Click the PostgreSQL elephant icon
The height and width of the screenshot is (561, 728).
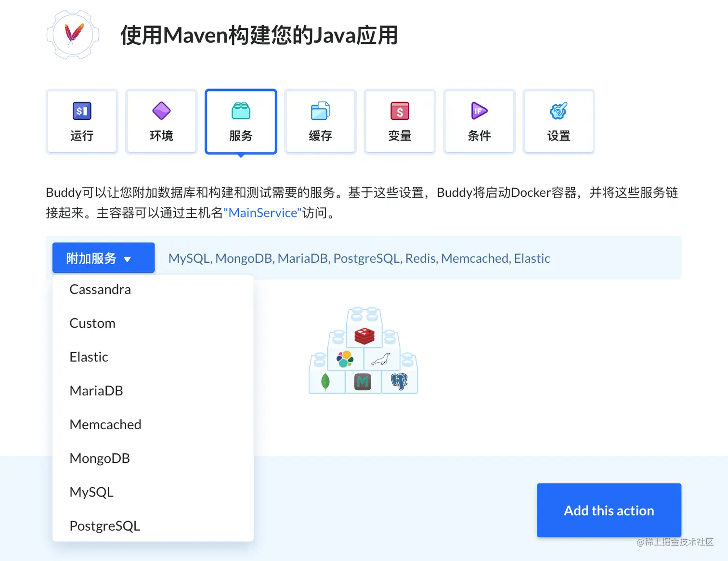point(399,382)
